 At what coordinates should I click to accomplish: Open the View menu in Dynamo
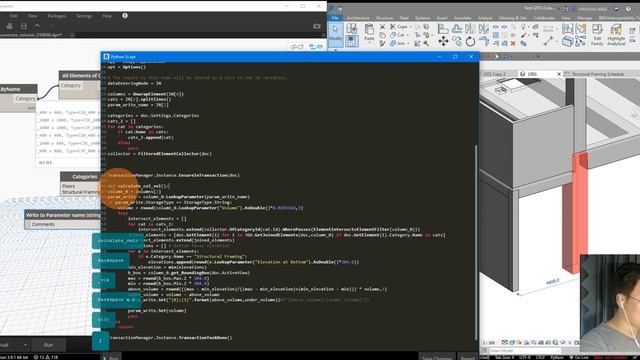32,16
